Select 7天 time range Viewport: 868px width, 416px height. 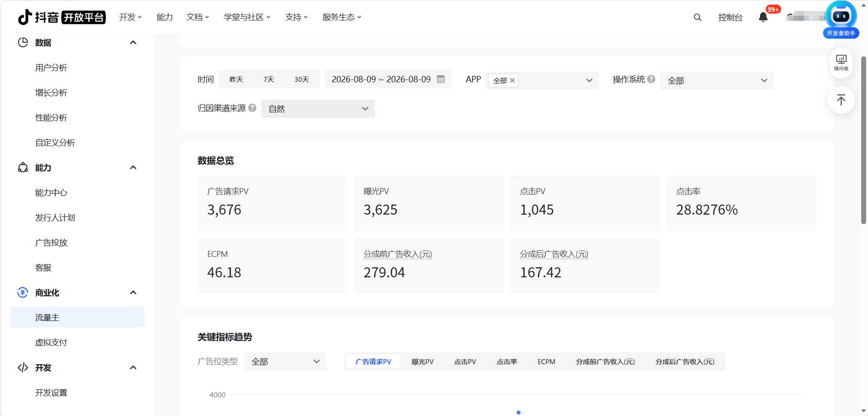pos(269,79)
